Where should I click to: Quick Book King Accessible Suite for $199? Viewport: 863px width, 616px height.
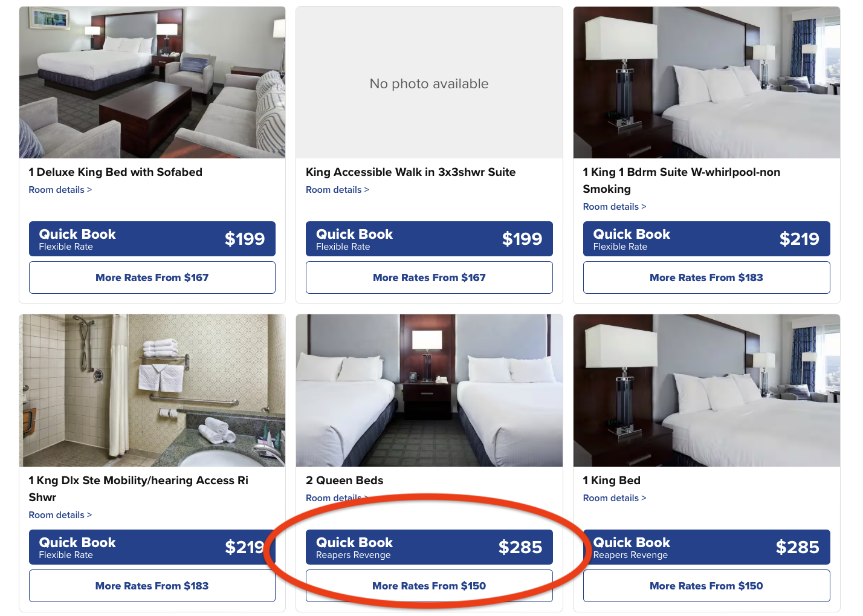click(429, 239)
